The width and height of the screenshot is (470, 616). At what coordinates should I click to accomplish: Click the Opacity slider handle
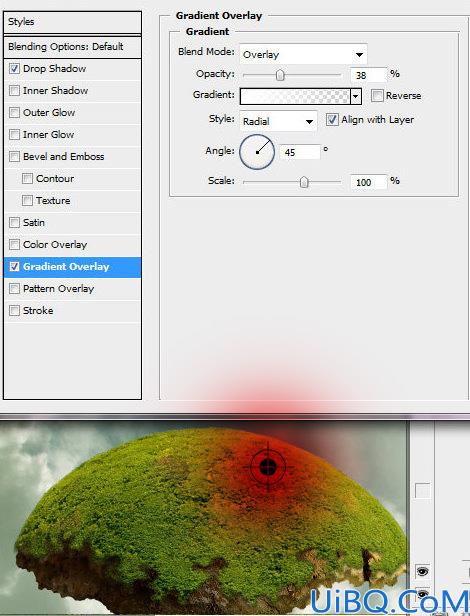coord(280,75)
